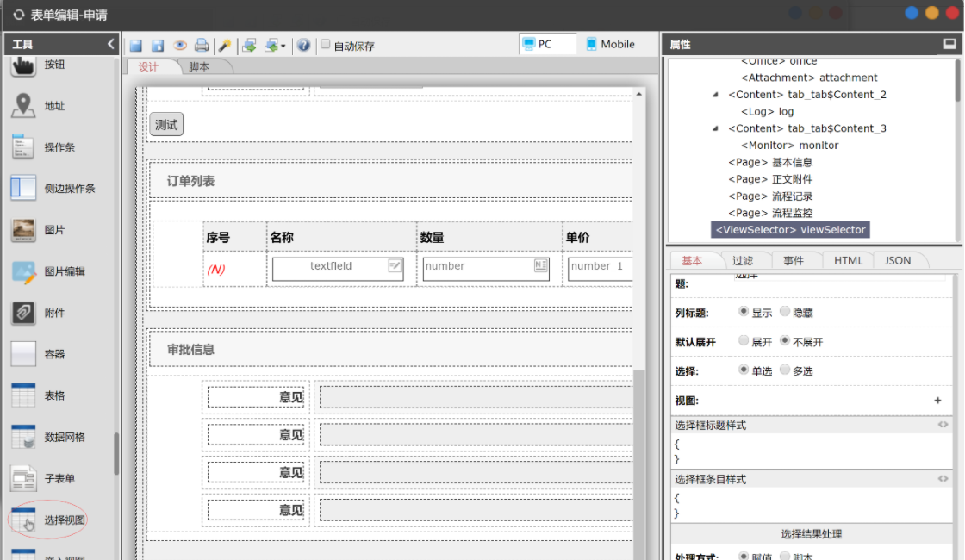The image size is (965, 560).
Task: Collapse the 工具 panel with chevron
Action: point(110,44)
